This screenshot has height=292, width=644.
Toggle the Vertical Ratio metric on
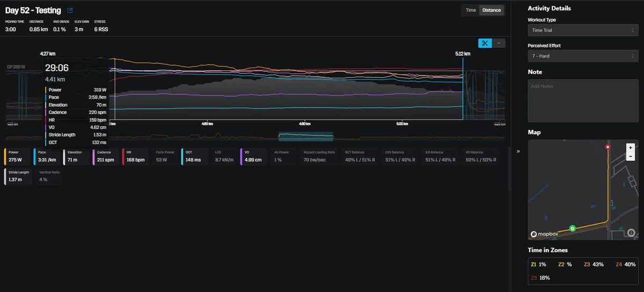[x=49, y=176]
